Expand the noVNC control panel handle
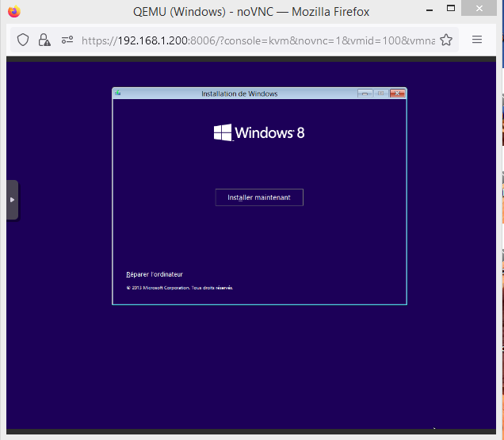504x440 pixels. click(12, 200)
